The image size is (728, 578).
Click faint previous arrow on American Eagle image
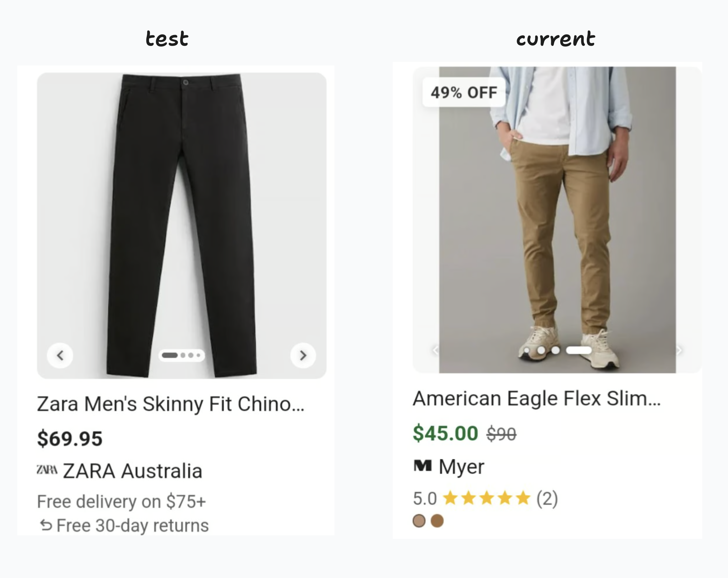click(x=435, y=350)
